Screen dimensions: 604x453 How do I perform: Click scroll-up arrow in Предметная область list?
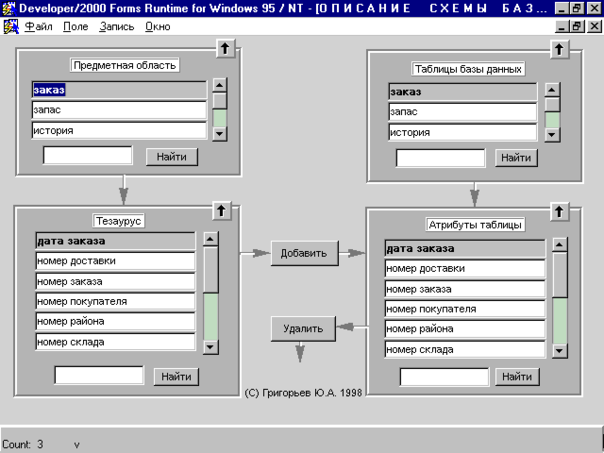click(220, 85)
